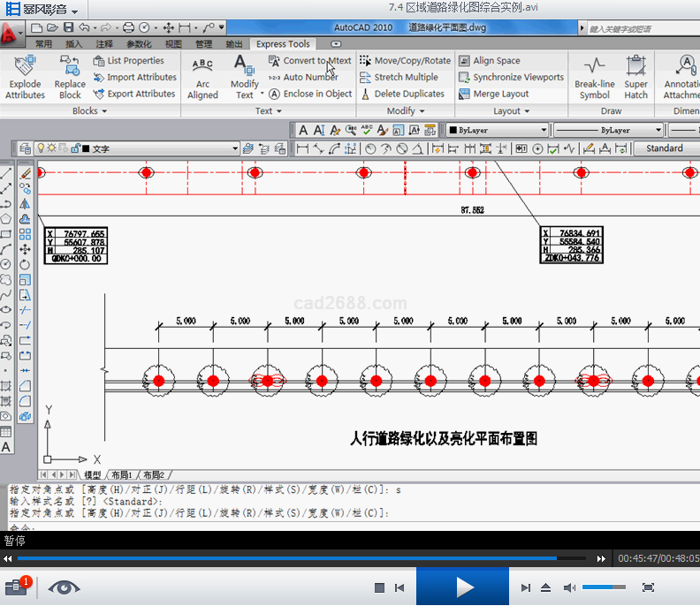Adjust the player volume slider
This screenshot has width=700, height=606.
604,587
